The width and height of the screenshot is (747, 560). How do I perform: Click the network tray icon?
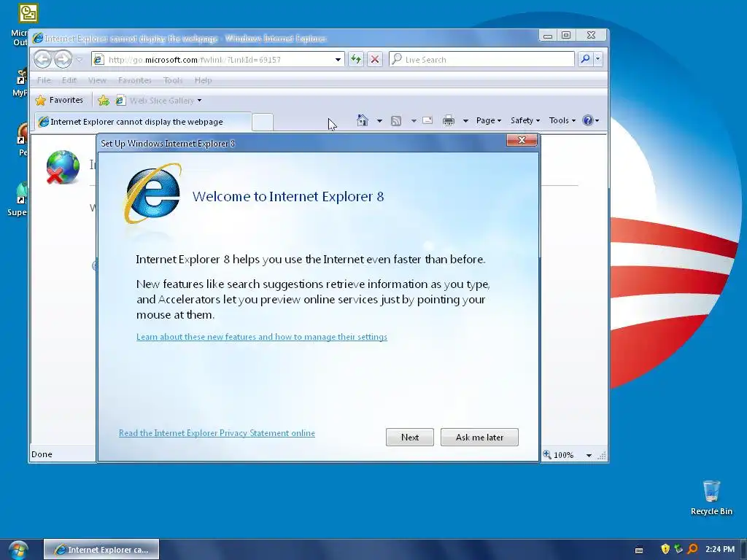click(678, 549)
